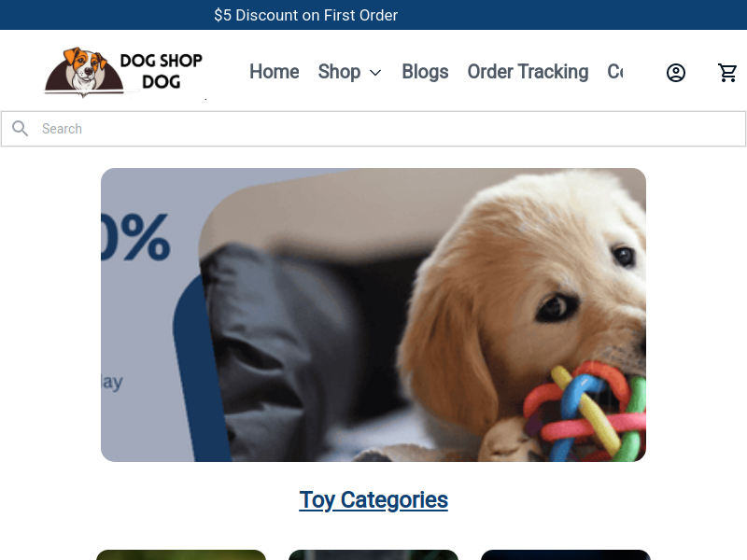Click the Dog Shop Dog logo

[124, 72]
